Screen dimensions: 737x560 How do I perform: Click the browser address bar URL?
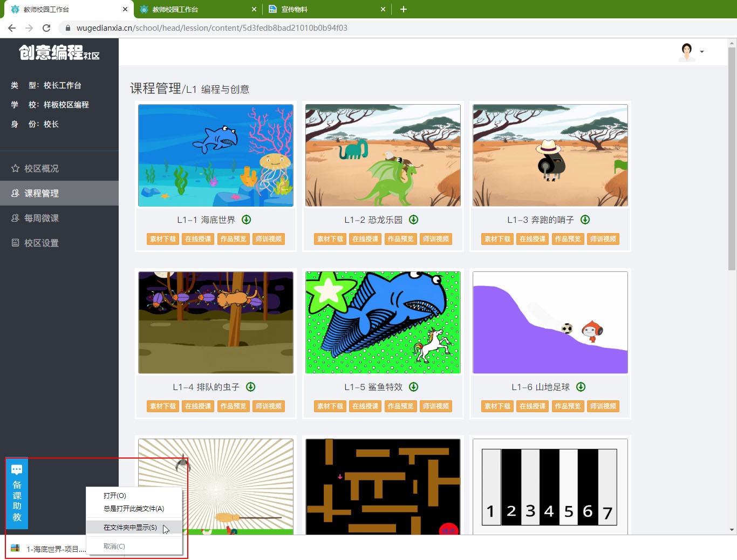click(212, 28)
